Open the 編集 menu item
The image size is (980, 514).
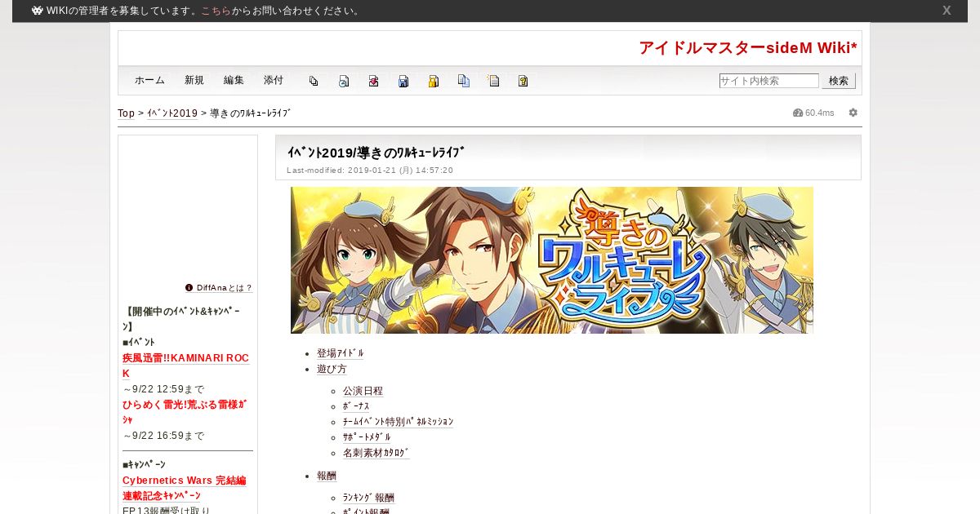pyautogui.click(x=234, y=80)
